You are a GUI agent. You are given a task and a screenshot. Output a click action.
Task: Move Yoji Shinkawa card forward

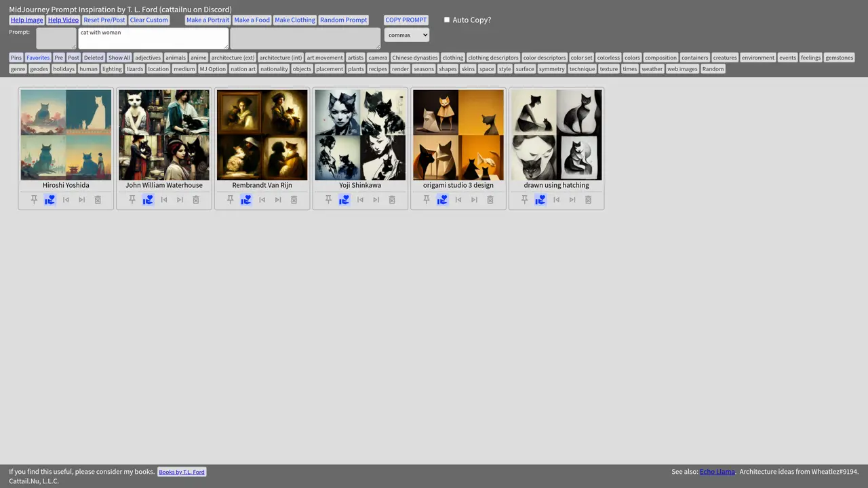(x=376, y=200)
